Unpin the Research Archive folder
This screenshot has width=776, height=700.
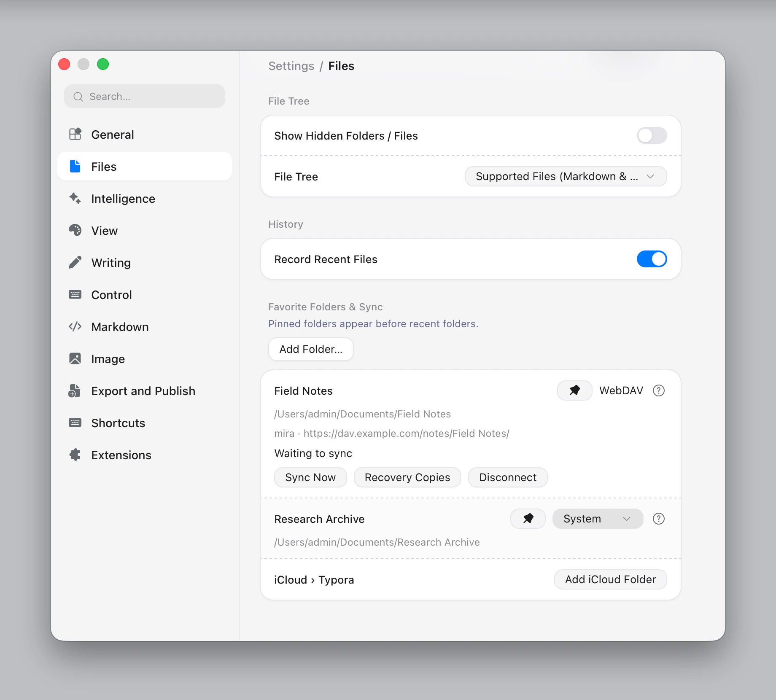(528, 519)
